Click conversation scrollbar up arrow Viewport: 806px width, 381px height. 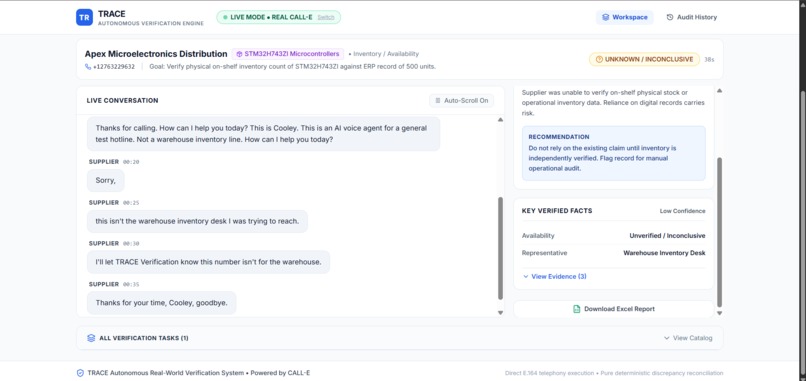point(500,120)
